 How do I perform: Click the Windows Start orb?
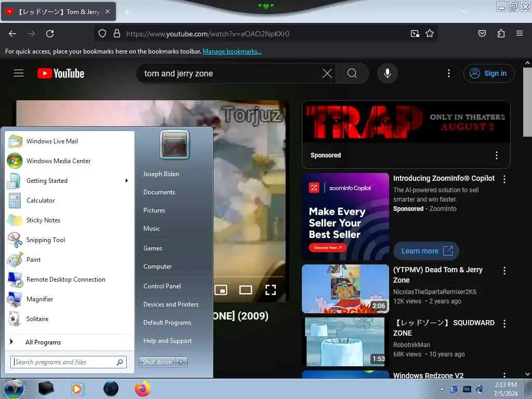point(14,389)
